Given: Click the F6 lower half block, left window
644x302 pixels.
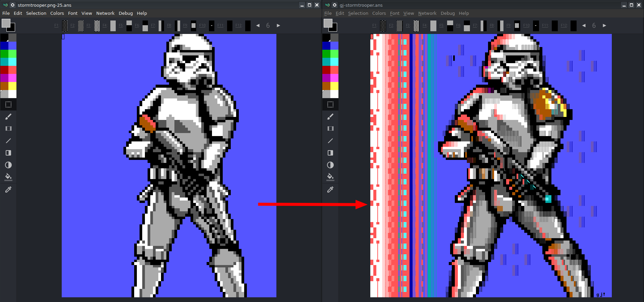Looking at the screenshot, I should tap(145, 26).
